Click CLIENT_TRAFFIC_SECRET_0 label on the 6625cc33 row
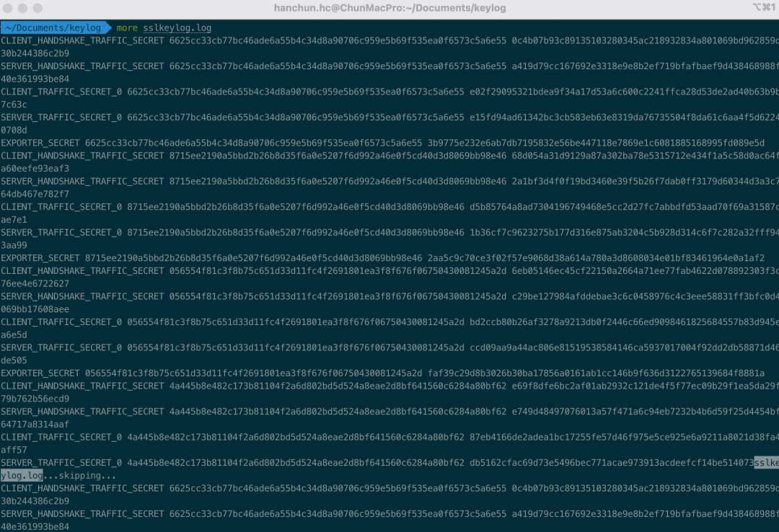 tap(61, 92)
